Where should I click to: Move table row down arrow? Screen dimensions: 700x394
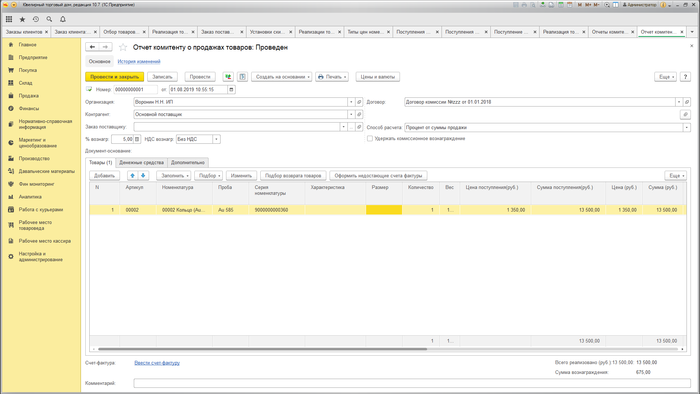pos(143,176)
